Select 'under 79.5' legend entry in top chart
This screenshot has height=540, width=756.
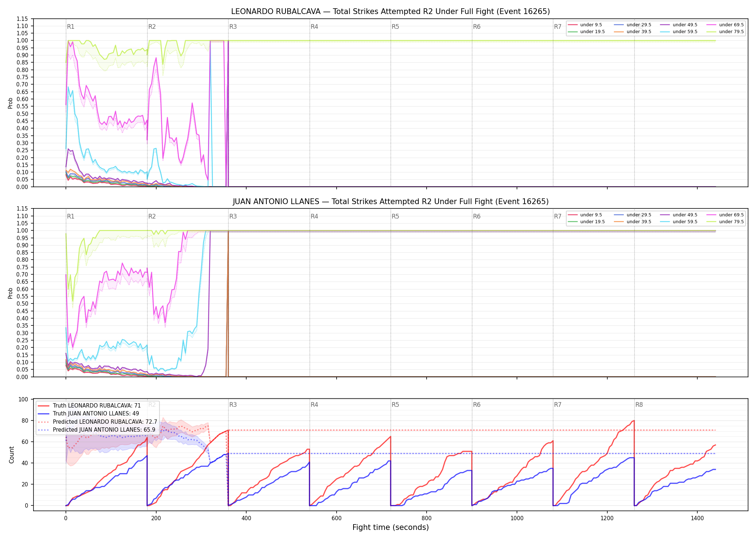pos(725,32)
